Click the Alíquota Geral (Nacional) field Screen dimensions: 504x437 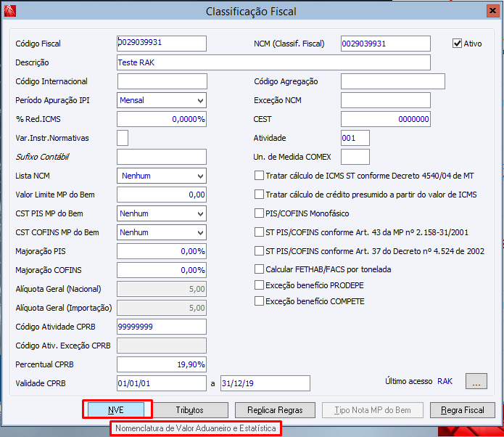162,289
